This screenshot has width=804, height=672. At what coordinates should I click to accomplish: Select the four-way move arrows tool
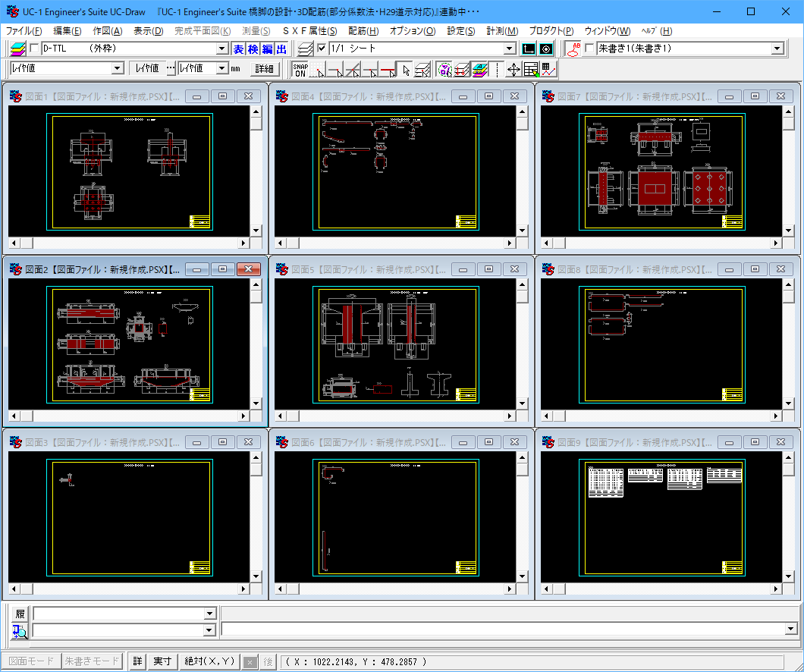tap(513, 69)
